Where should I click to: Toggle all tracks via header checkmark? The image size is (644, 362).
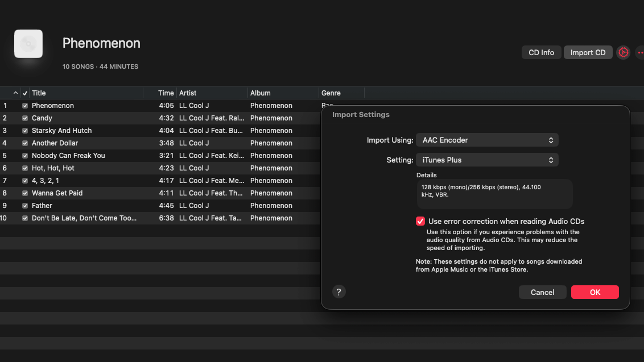tap(25, 93)
